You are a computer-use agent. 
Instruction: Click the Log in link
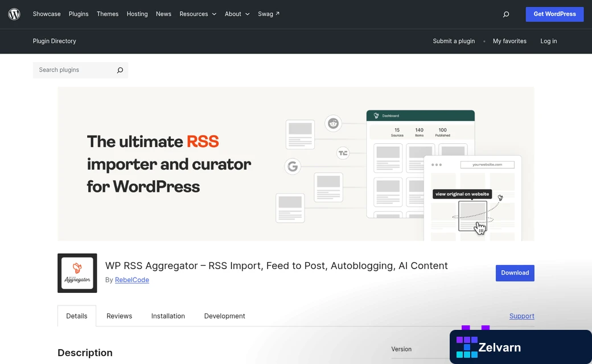point(548,41)
